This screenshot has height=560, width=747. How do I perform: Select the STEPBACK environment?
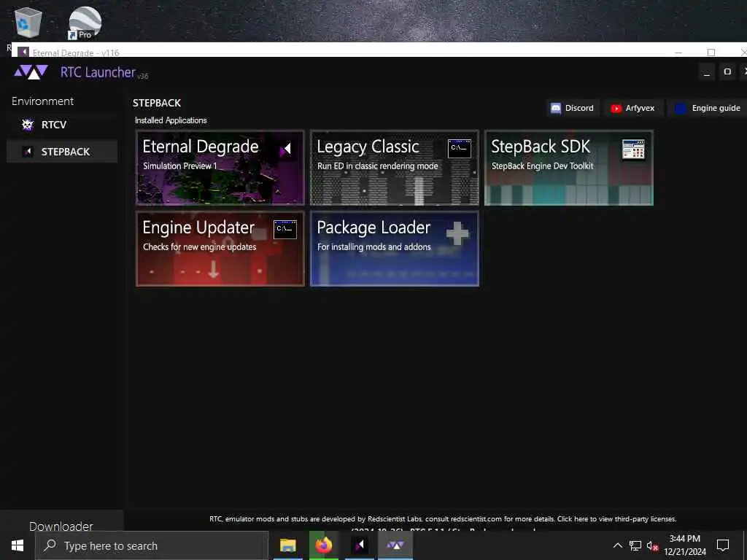pyautogui.click(x=62, y=152)
